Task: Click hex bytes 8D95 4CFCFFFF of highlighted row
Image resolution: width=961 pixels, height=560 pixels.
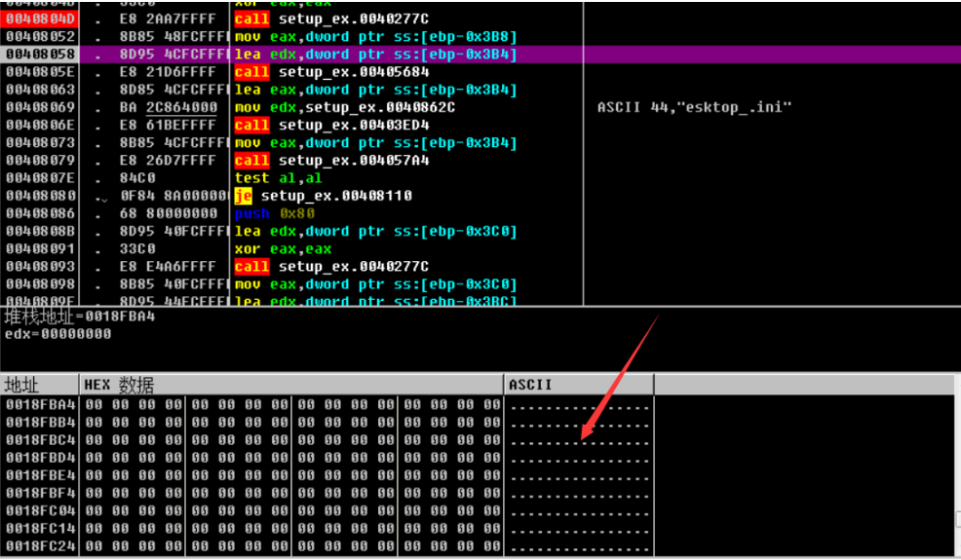Action: [x=173, y=55]
